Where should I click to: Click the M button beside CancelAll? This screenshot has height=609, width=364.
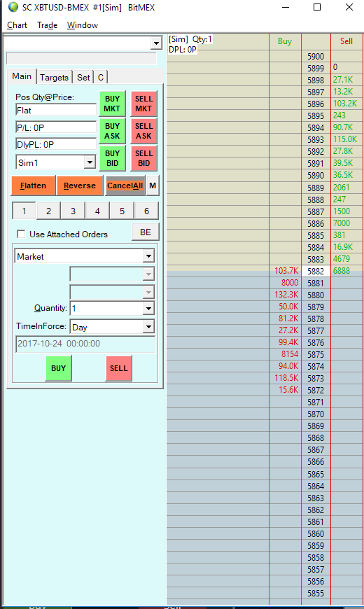(x=153, y=185)
